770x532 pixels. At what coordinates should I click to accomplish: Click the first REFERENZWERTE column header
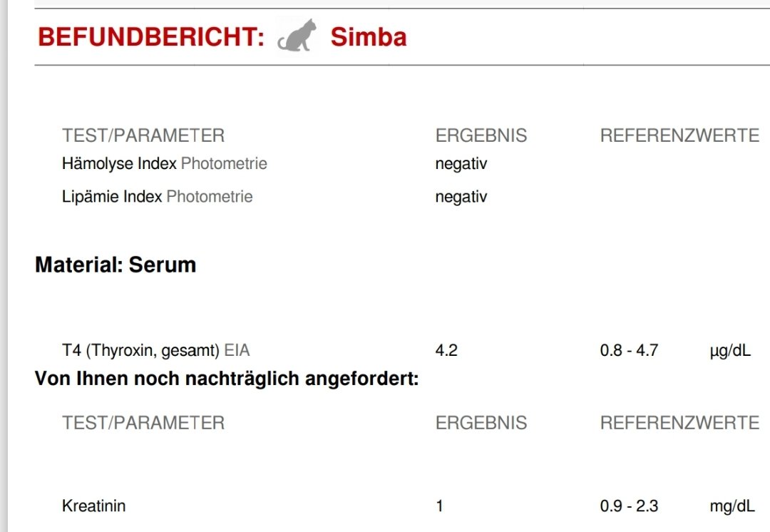click(679, 135)
